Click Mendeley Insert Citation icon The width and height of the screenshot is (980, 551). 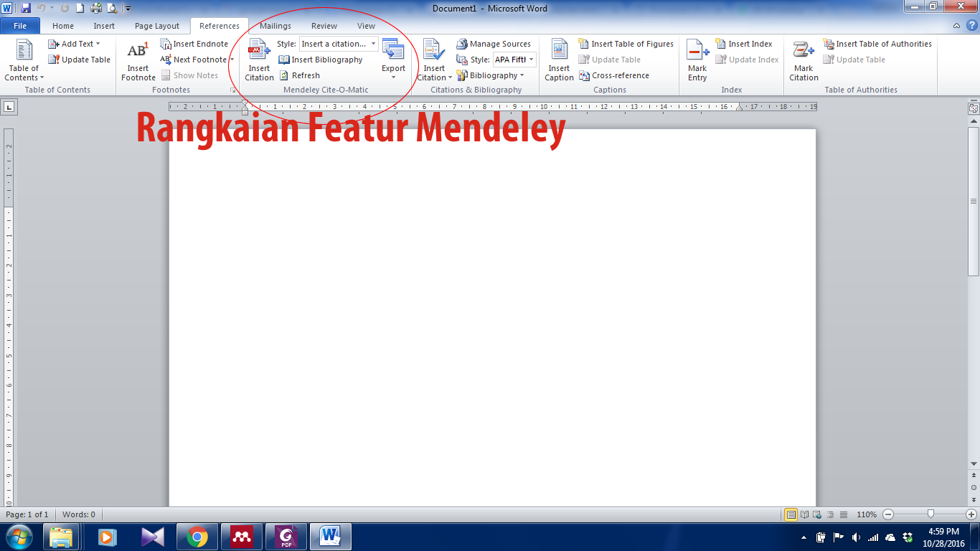[259, 60]
